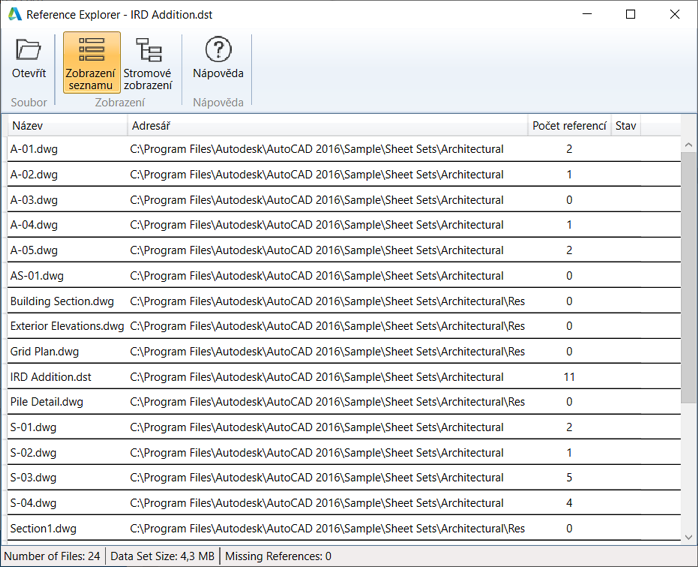Image resolution: width=698 pixels, height=567 pixels.
Task: Select Building Section.dwg entry
Action: pyautogui.click(x=62, y=301)
